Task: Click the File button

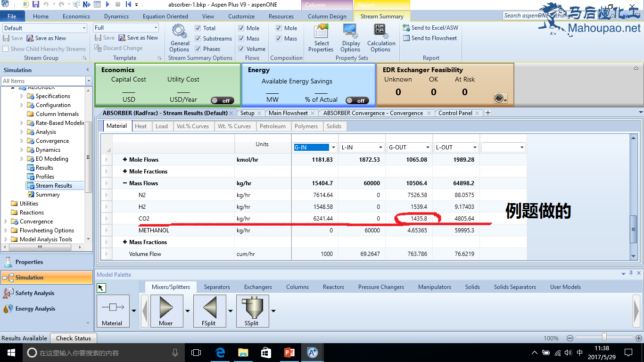Action: (x=12, y=16)
